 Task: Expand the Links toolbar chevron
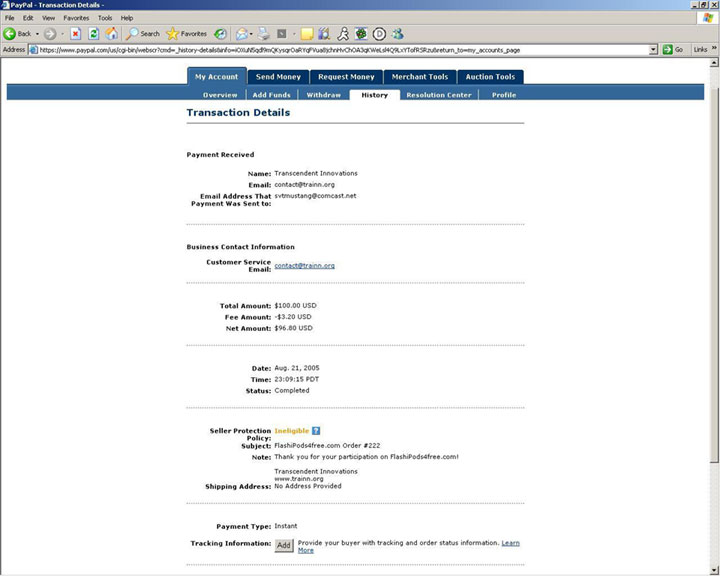pyautogui.click(x=714, y=48)
